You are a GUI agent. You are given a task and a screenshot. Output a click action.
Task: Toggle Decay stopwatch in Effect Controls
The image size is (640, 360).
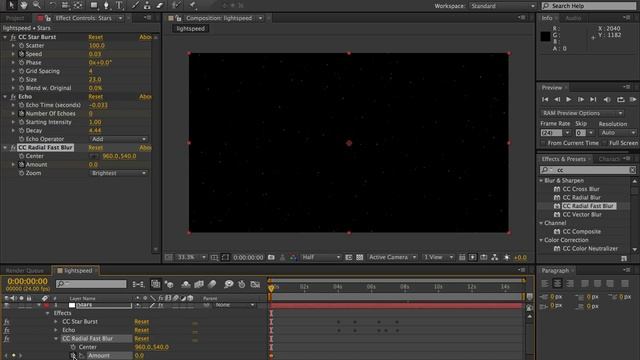(22, 131)
